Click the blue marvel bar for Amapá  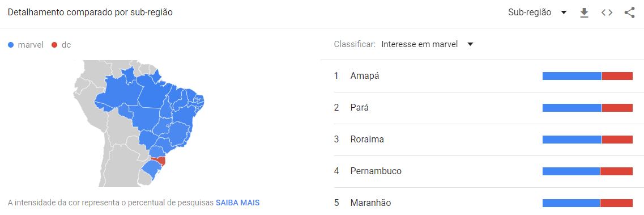572,76
